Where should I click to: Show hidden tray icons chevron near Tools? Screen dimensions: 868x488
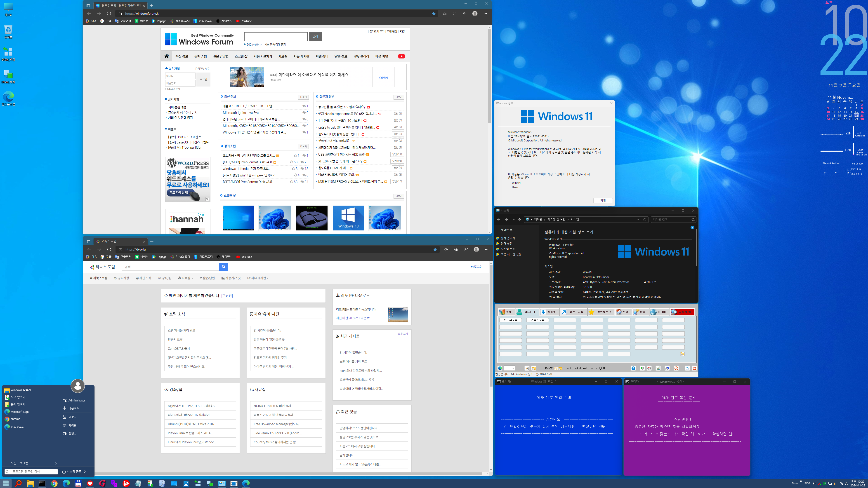coord(801,481)
